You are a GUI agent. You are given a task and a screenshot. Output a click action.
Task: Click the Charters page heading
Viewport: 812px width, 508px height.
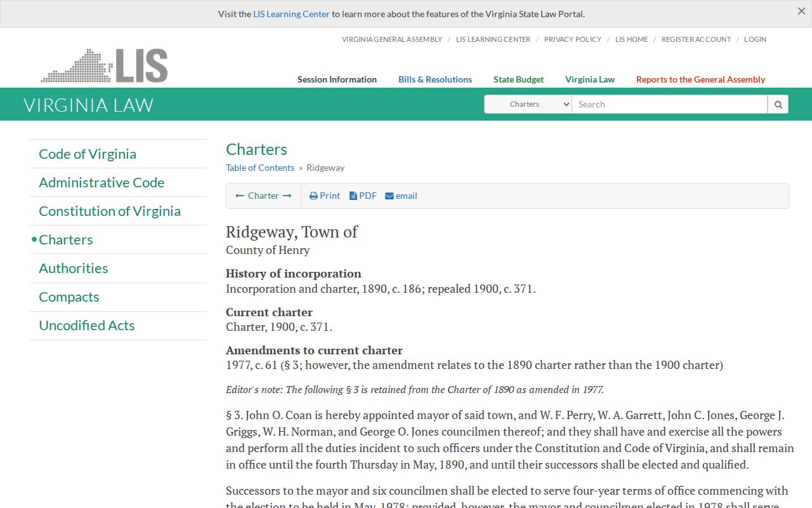click(x=256, y=149)
